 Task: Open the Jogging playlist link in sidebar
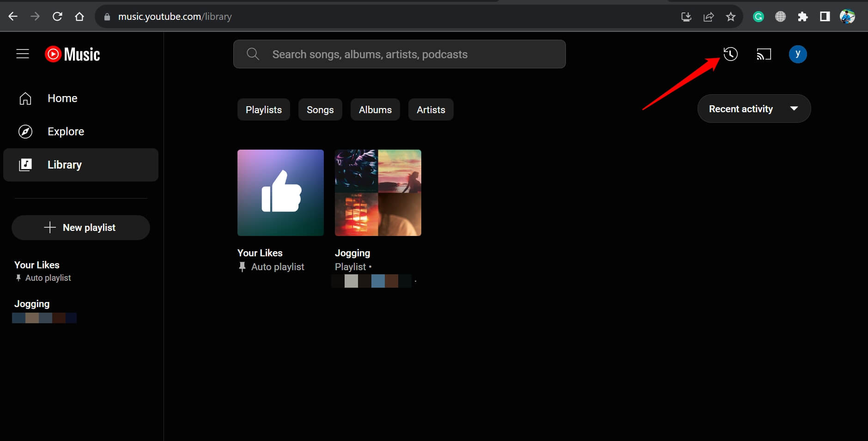pyautogui.click(x=32, y=303)
